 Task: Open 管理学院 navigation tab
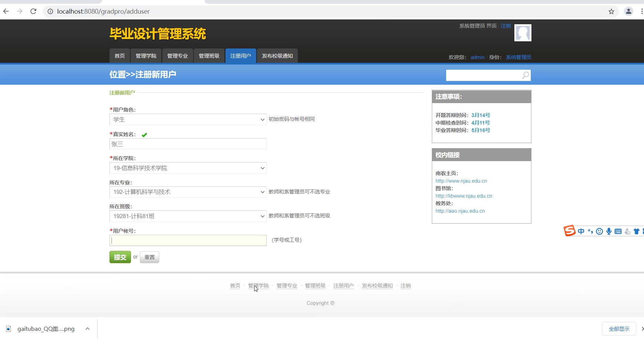coord(146,56)
